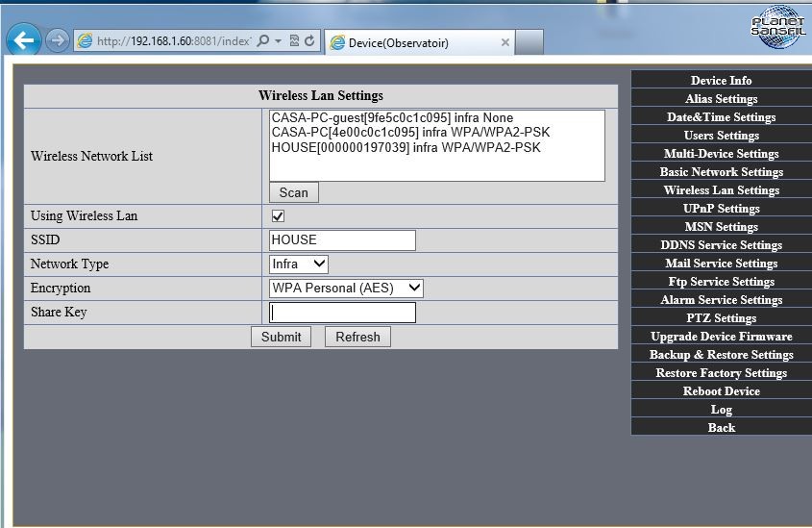The image size is (812, 528).
Task: Open the Log menu item
Action: (x=722, y=410)
